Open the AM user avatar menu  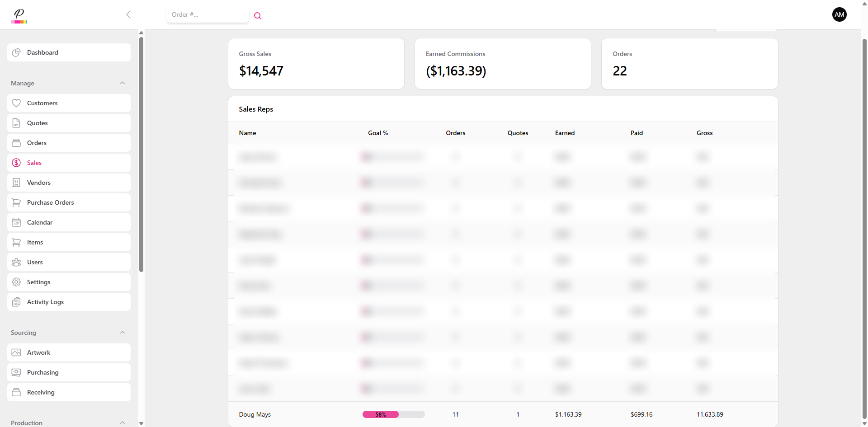tap(839, 14)
